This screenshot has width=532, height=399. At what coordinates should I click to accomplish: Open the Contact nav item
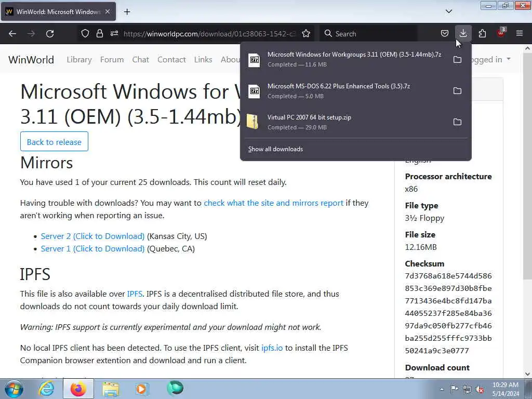(171, 60)
